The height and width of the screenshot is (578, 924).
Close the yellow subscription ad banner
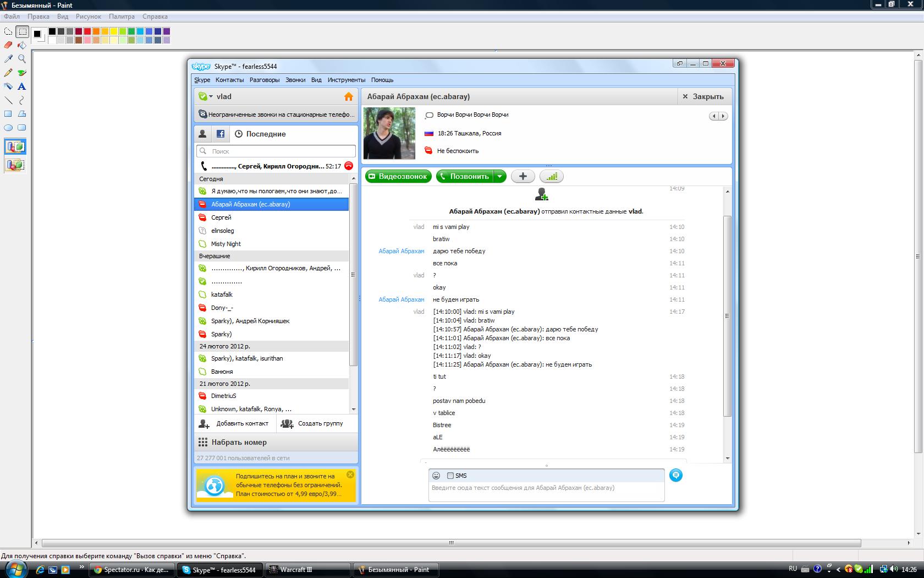point(350,475)
